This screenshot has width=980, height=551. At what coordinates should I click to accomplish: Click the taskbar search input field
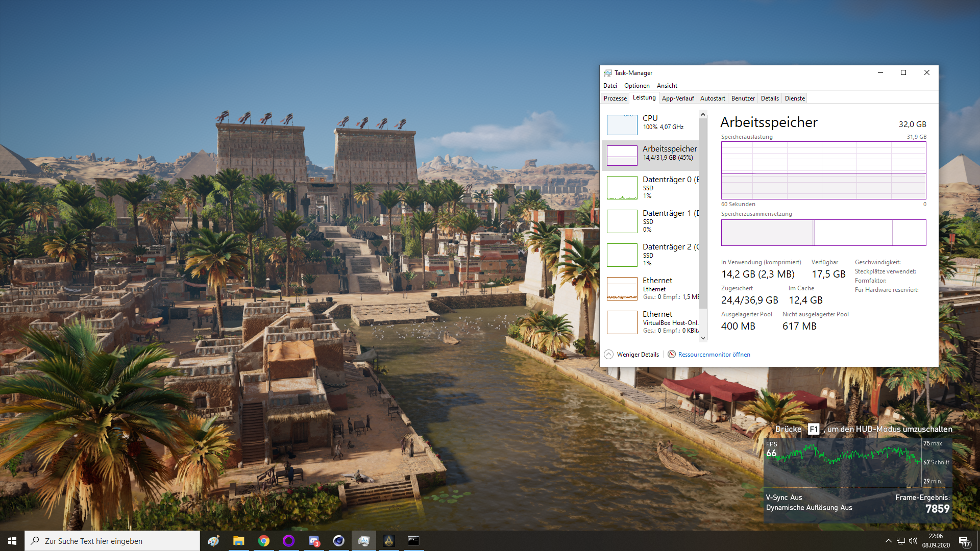pos(112,541)
